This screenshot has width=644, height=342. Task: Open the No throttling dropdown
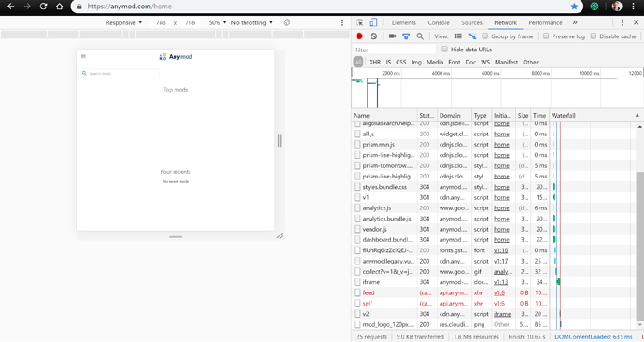point(251,22)
